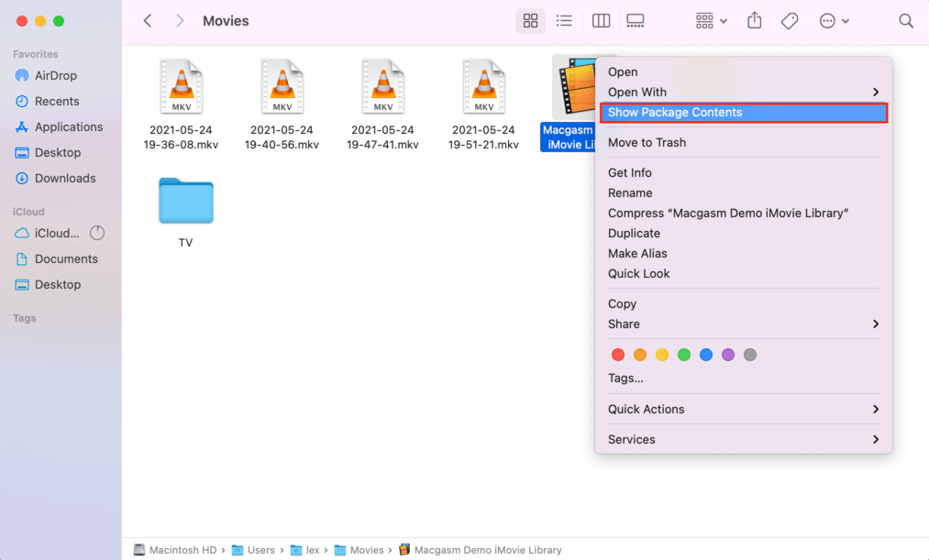Viewport: 929px width, 560px height.
Task: Switch to icon grid view
Action: (x=530, y=21)
